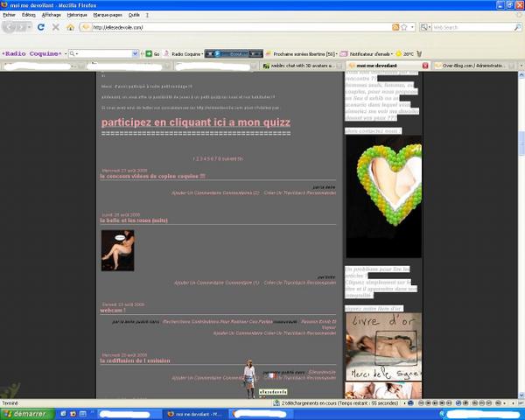Open Radio Coquine dropdown menu

[202, 53]
